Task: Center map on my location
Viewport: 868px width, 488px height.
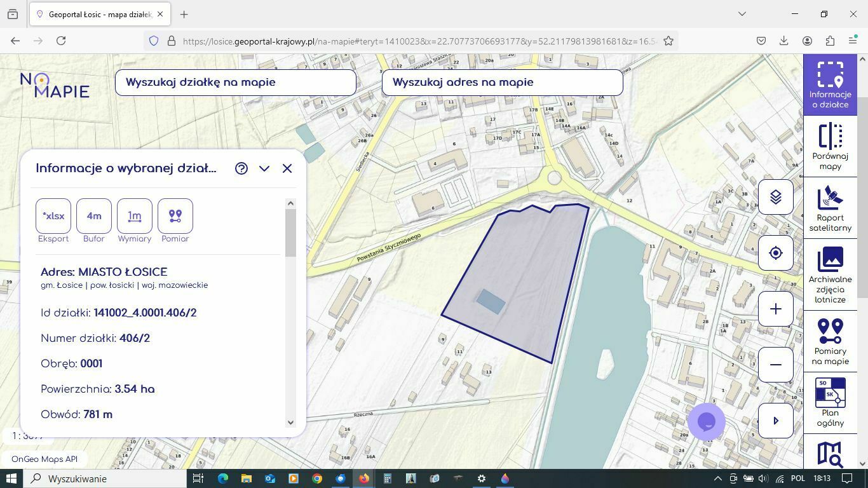Action: (x=775, y=253)
